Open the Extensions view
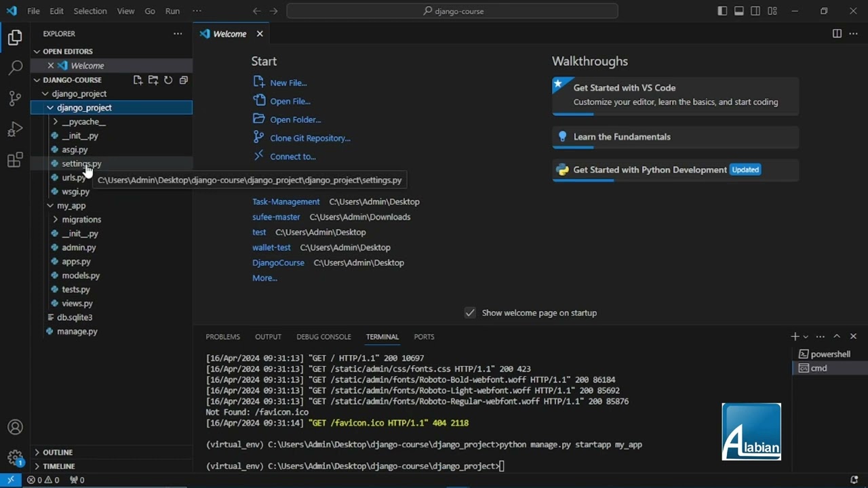Screen dimensions: 868x488 click(15, 161)
